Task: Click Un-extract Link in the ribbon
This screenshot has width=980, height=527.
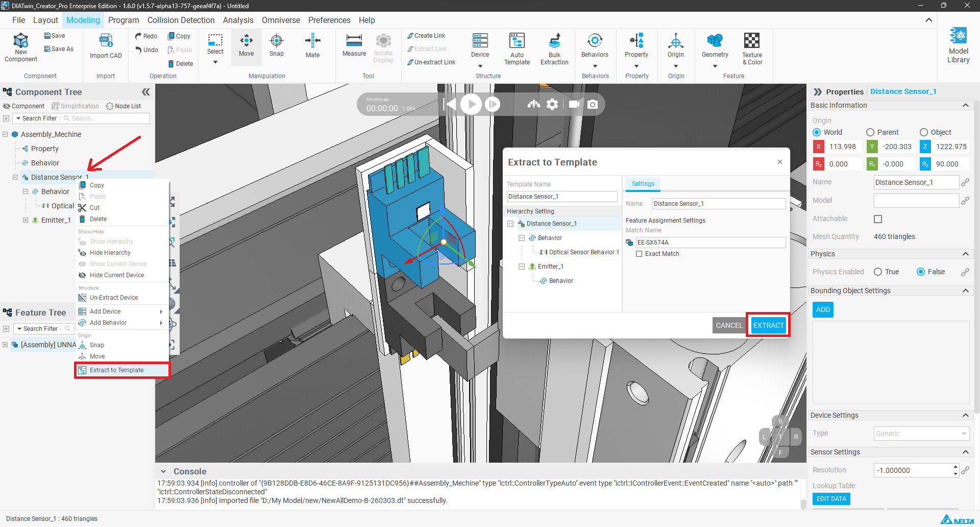Action: point(431,62)
